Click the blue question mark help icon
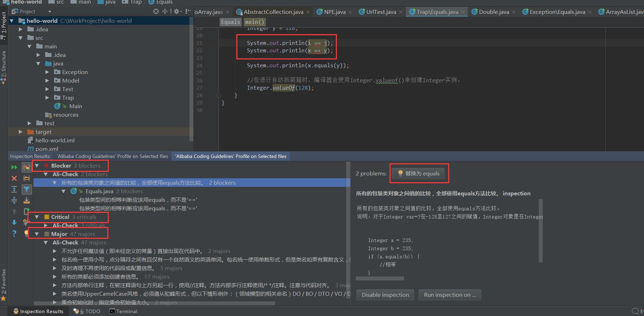The width and height of the screenshot is (644, 316). pos(14,233)
